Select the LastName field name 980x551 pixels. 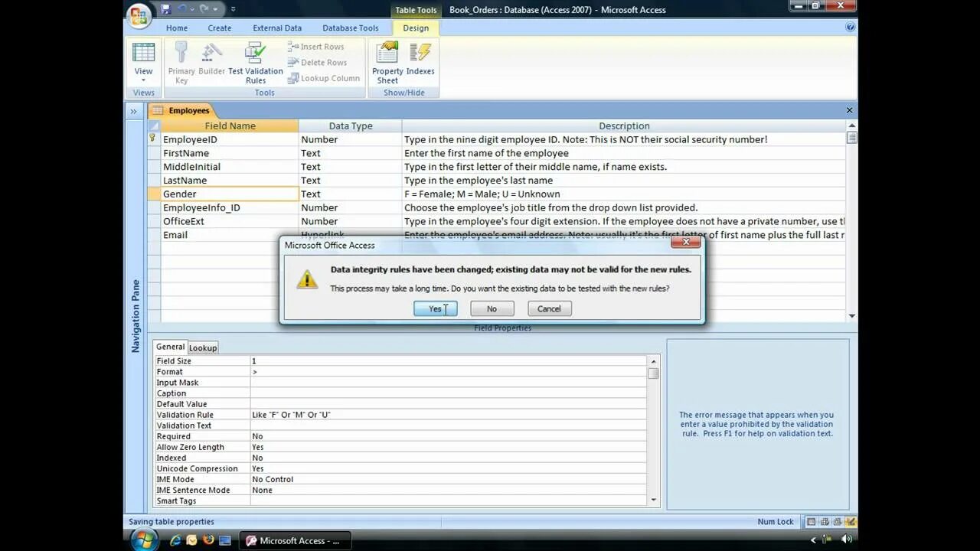pos(230,181)
